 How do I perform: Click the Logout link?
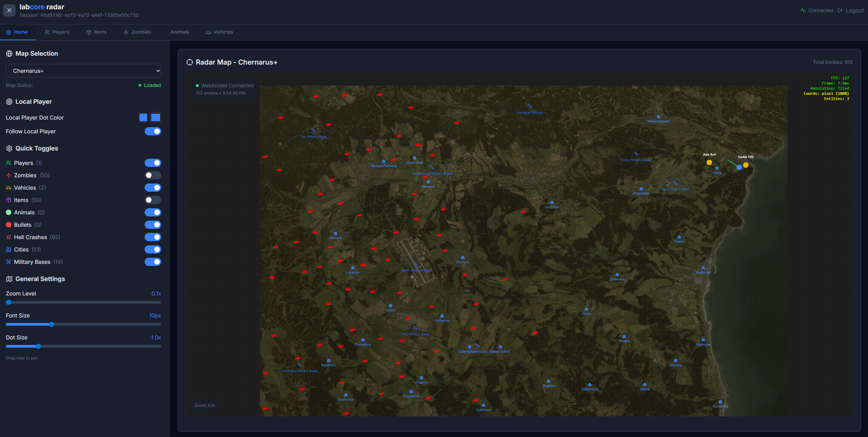pos(851,10)
